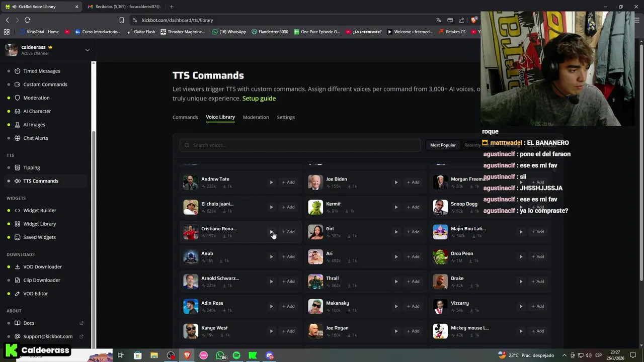The width and height of the screenshot is (644, 362).
Task: Add the Mickey mouse voice
Action: (x=538, y=331)
